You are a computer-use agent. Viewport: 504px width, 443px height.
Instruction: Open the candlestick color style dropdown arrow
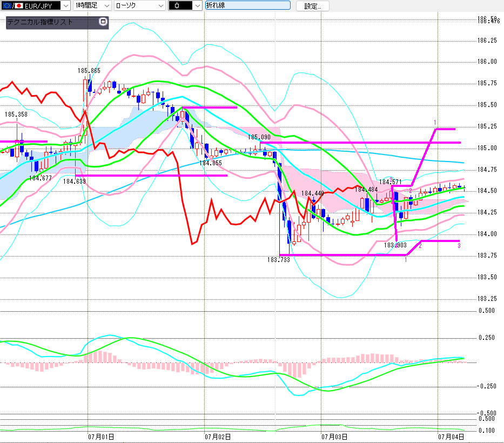coord(198,5)
